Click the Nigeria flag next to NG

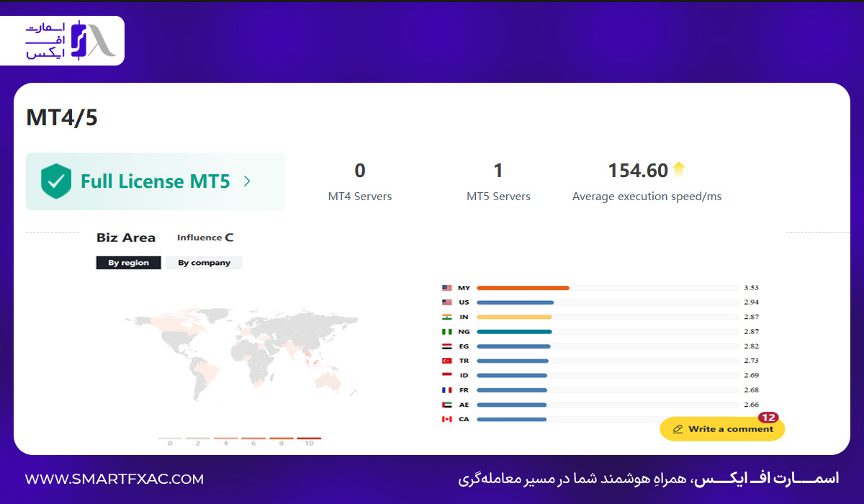(447, 332)
